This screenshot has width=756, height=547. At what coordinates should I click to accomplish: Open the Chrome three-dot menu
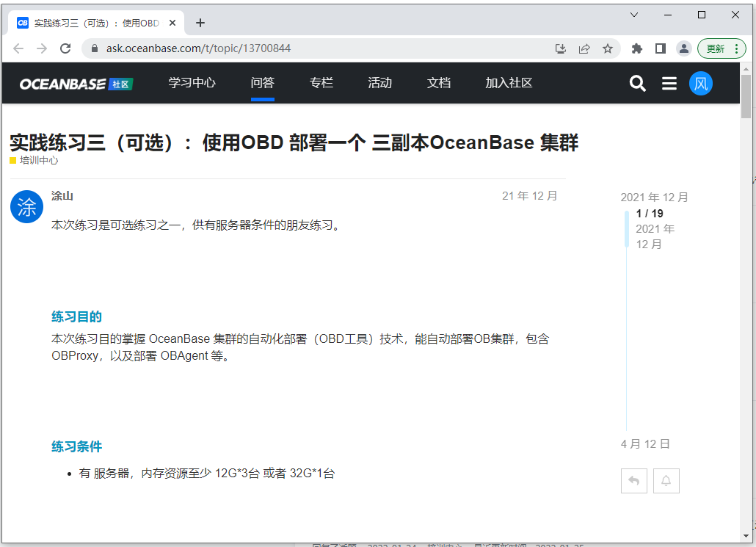click(x=736, y=48)
